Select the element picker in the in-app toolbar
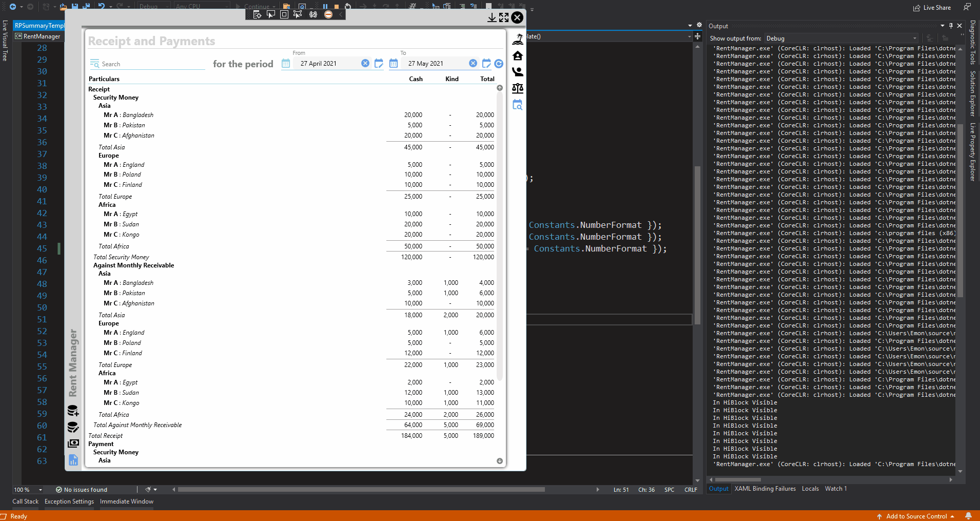980x521 pixels. coord(270,14)
